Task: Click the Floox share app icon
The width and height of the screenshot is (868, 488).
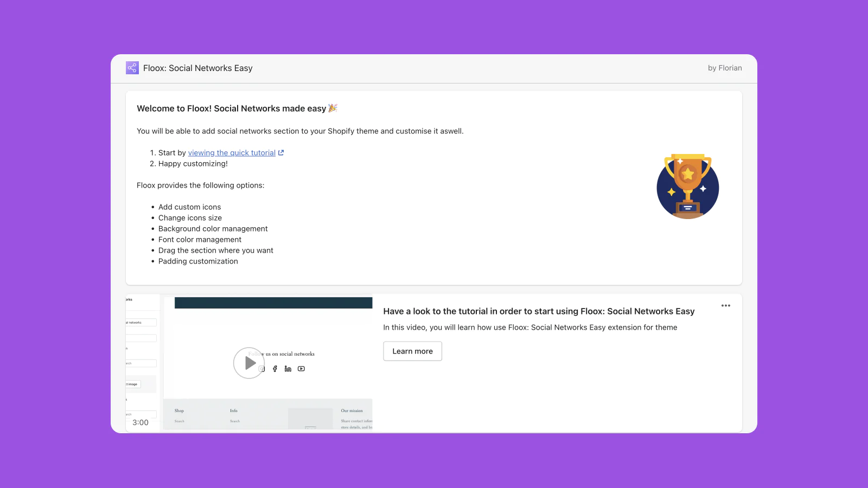Action: tap(132, 68)
